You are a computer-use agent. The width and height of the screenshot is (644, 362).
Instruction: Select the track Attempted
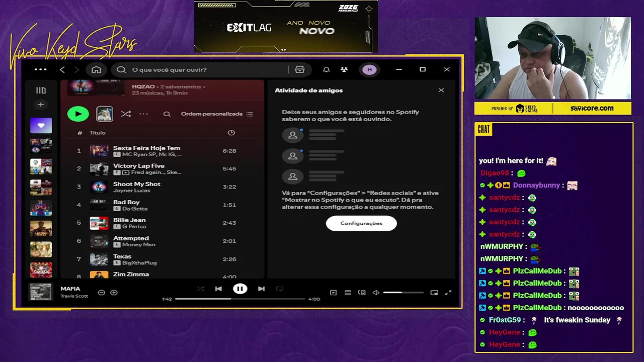(163, 241)
